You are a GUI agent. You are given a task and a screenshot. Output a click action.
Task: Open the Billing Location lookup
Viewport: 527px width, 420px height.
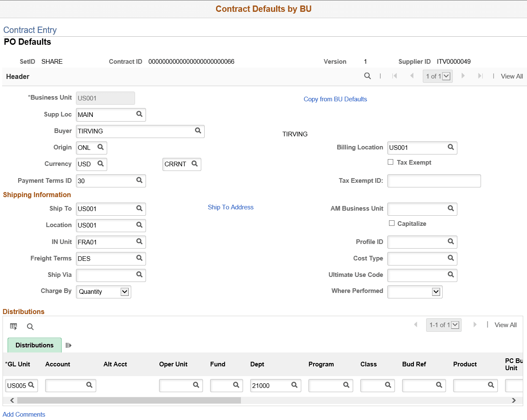tap(451, 148)
